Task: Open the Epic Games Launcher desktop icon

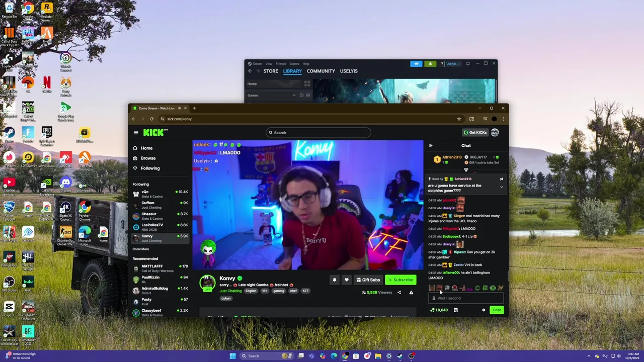Action: tap(47, 135)
